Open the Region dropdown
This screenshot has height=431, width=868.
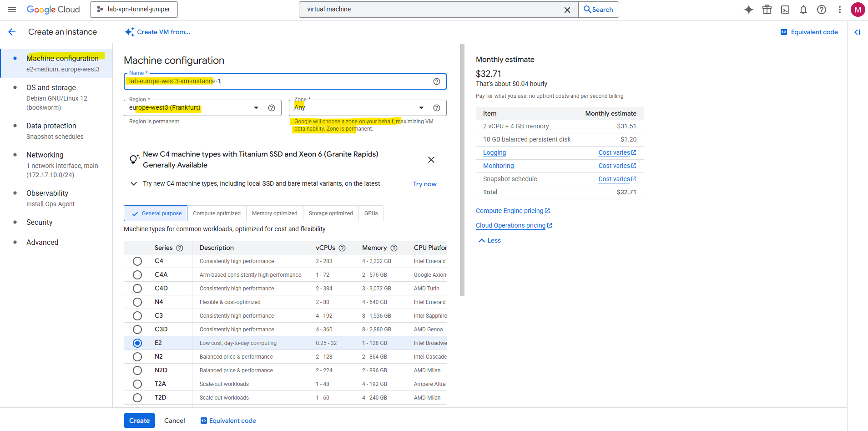click(202, 108)
